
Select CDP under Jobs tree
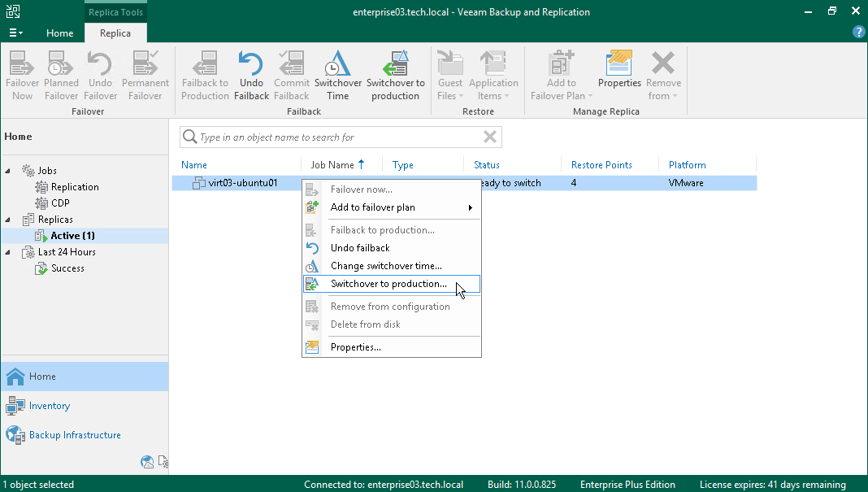click(60, 203)
